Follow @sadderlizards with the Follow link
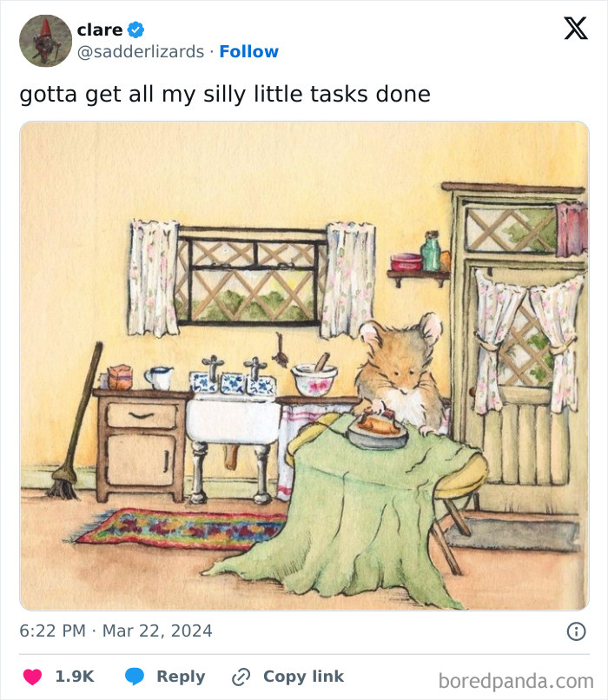The width and height of the screenshot is (608, 700). (250, 52)
